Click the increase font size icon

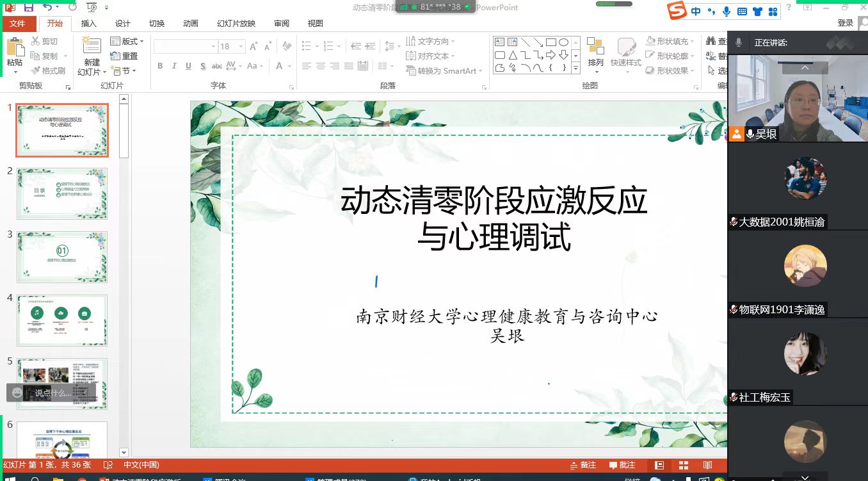(254, 47)
